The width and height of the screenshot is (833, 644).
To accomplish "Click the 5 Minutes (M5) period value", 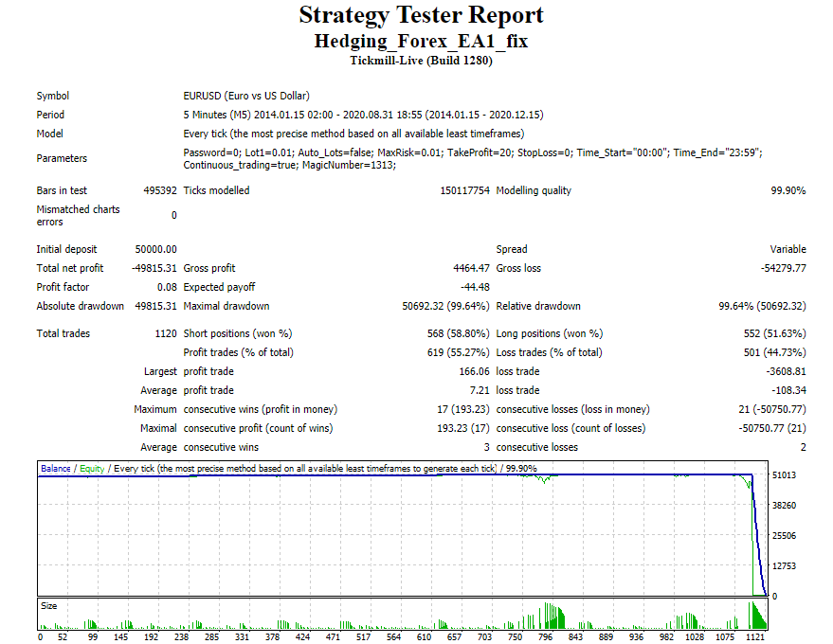I will [x=363, y=115].
